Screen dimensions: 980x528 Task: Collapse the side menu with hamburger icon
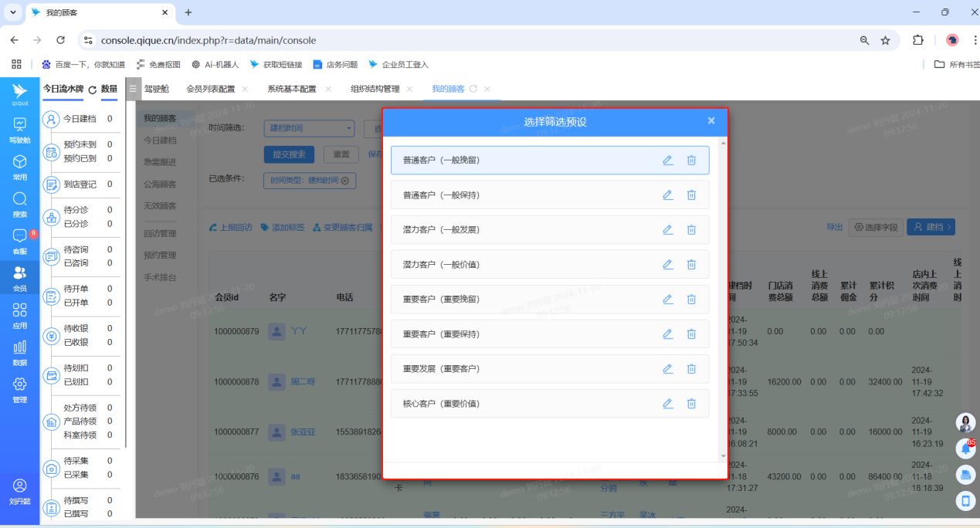coord(133,89)
